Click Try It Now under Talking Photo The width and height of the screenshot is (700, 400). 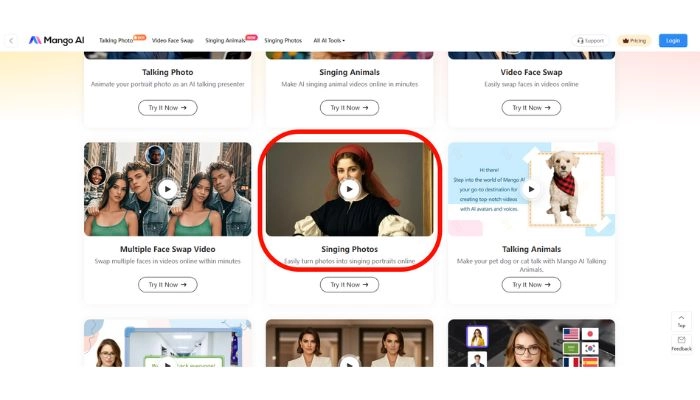(x=167, y=108)
